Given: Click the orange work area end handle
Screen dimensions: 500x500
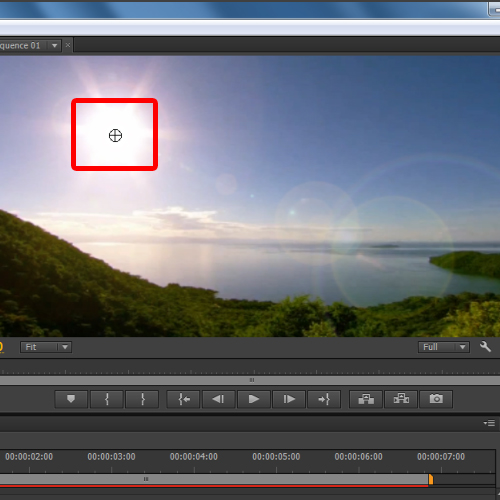Looking at the screenshot, I should [431, 479].
